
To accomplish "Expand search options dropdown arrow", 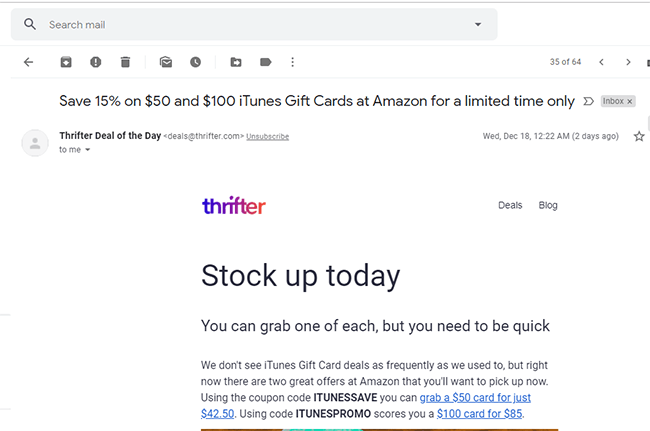I will tap(478, 24).
